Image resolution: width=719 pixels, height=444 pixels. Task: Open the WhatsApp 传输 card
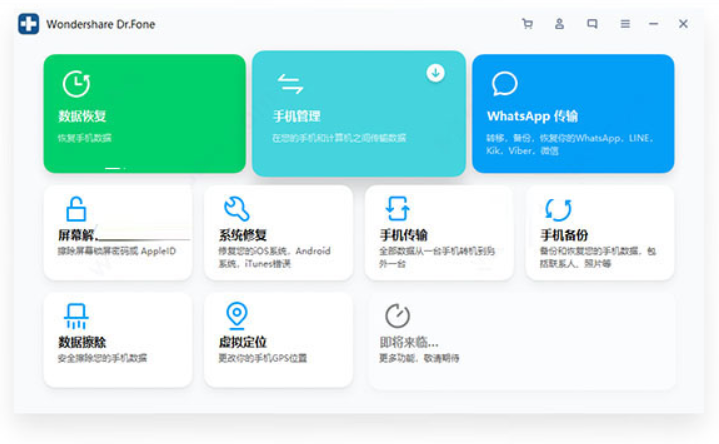tap(573, 113)
